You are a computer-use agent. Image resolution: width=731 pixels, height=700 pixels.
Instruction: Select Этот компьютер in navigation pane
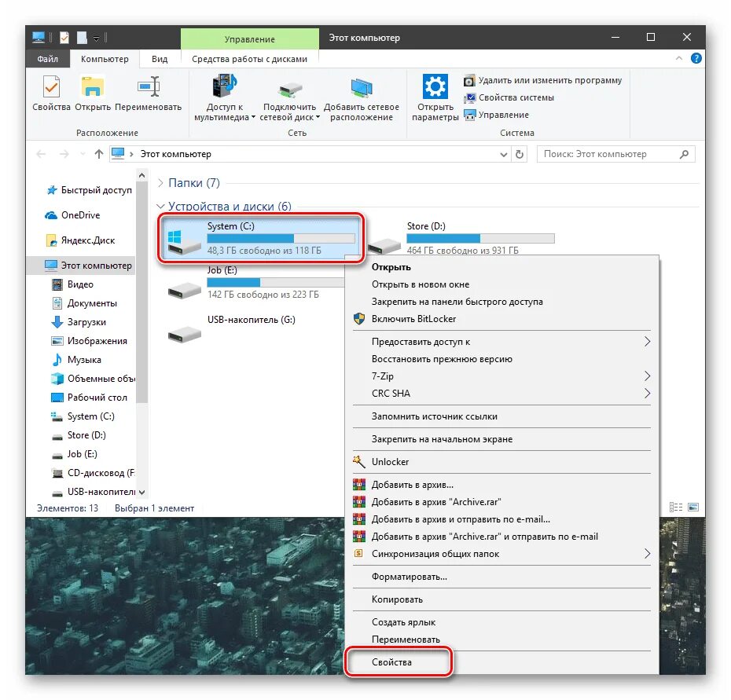80,266
